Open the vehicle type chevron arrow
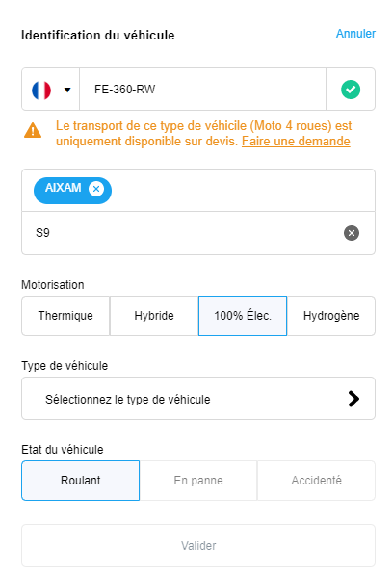392x575 pixels. tap(353, 399)
